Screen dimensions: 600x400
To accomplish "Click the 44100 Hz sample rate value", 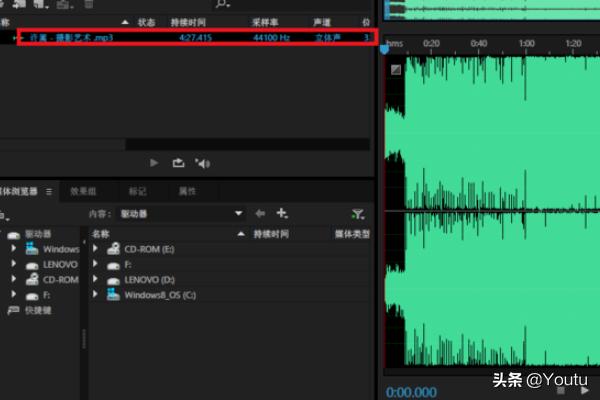I will [x=271, y=38].
